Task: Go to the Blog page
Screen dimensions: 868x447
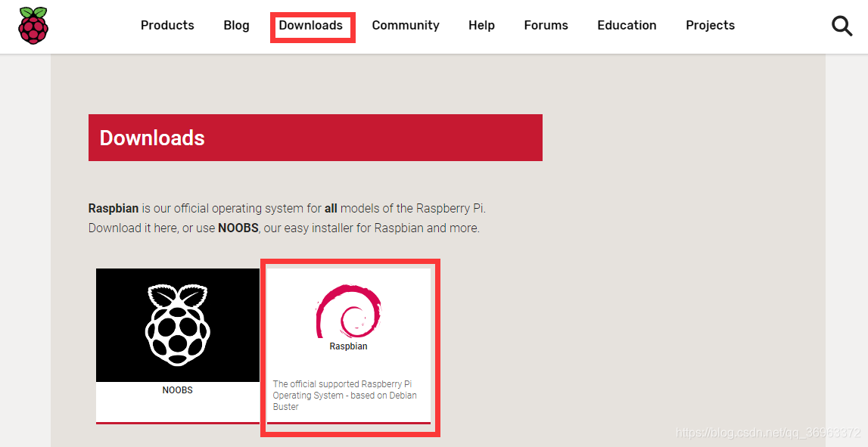Action: [x=236, y=26]
